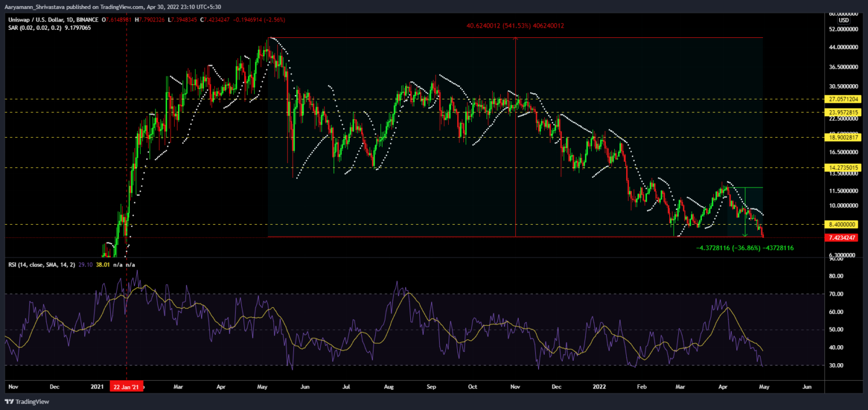Click the green −36.86% measurement label
This screenshot has width=868, height=410.
pyautogui.click(x=745, y=247)
